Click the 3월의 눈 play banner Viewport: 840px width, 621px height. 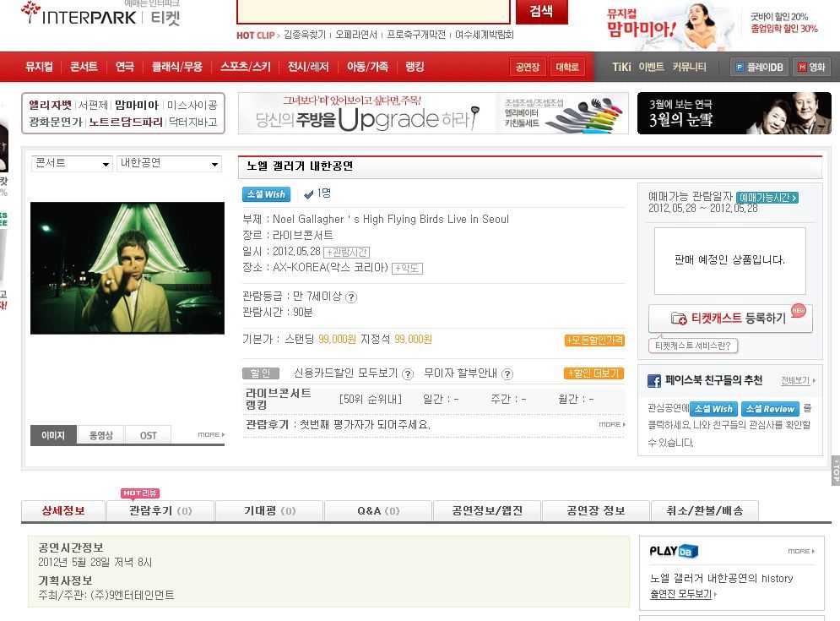[734, 113]
